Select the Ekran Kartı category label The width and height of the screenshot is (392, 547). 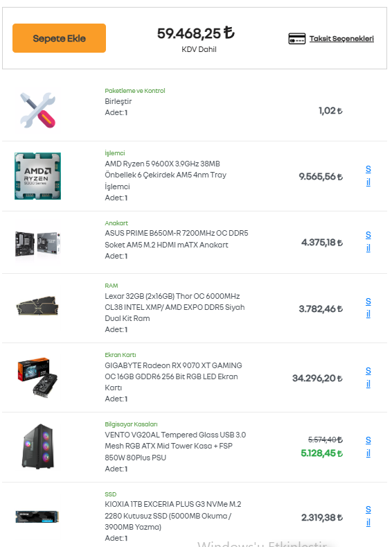click(x=121, y=355)
